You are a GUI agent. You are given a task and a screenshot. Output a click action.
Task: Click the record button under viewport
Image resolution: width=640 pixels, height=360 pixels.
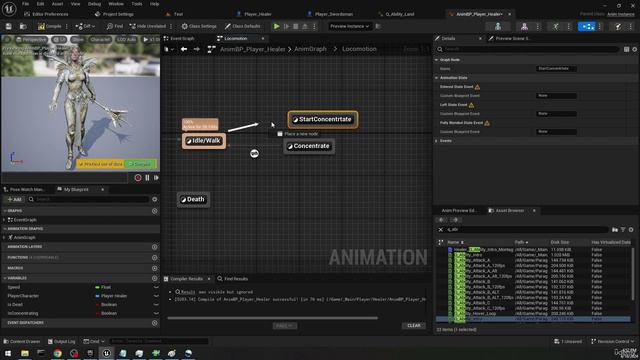pyautogui.click(x=138, y=178)
